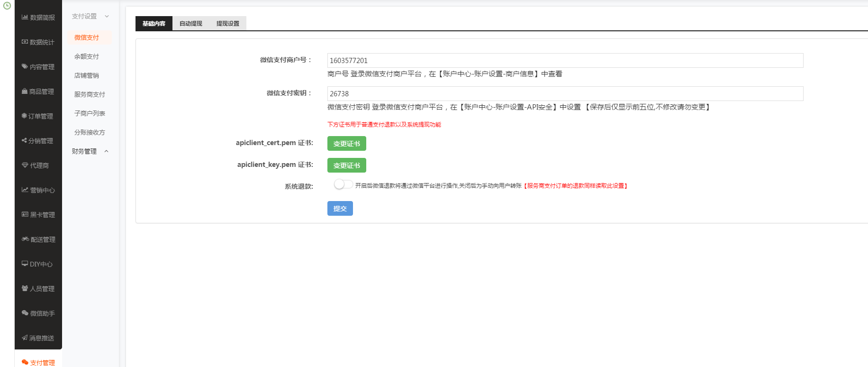Screen dimensions: 868x367
Task: Click the share icon for 分销管理
Action: [x=24, y=140]
